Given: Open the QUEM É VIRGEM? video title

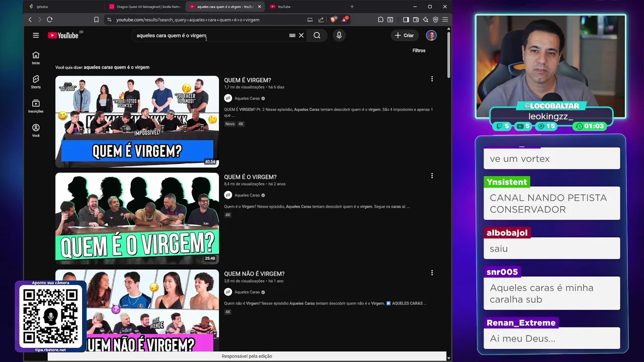Looking at the screenshot, I should [248, 80].
